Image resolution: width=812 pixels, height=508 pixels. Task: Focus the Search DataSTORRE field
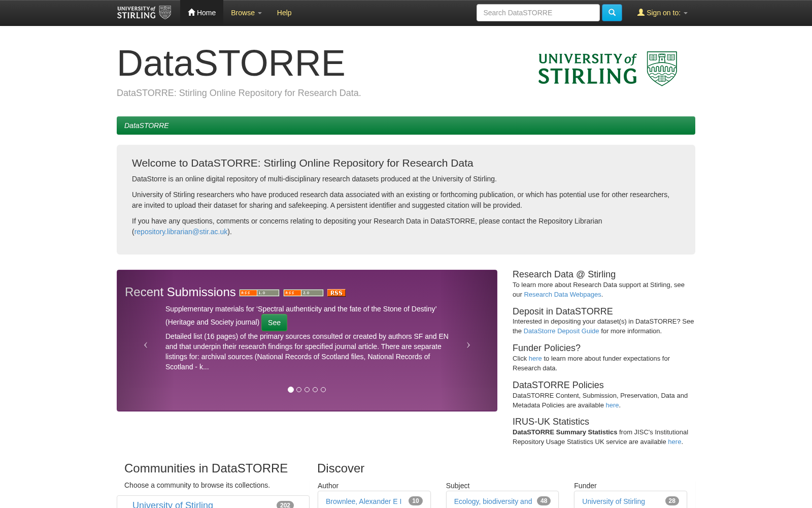coord(538,13)
